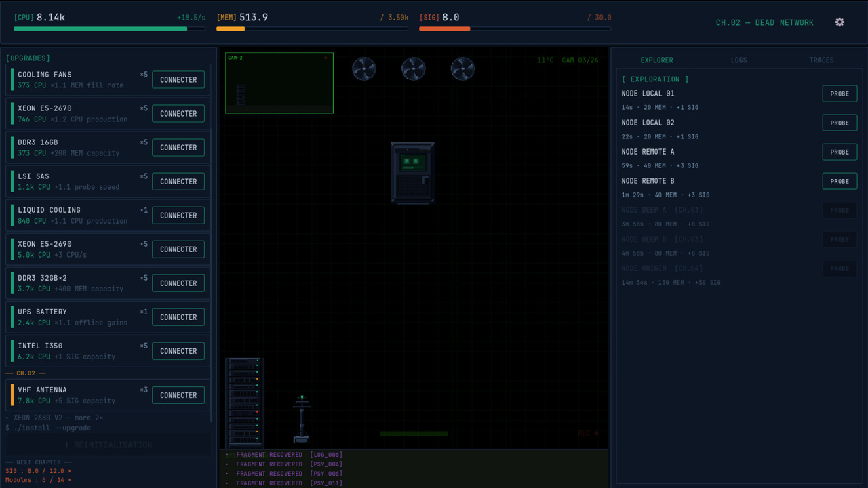Select the central server terminal unit
Screen dimensions: 868x488
(x=412, y=173)
